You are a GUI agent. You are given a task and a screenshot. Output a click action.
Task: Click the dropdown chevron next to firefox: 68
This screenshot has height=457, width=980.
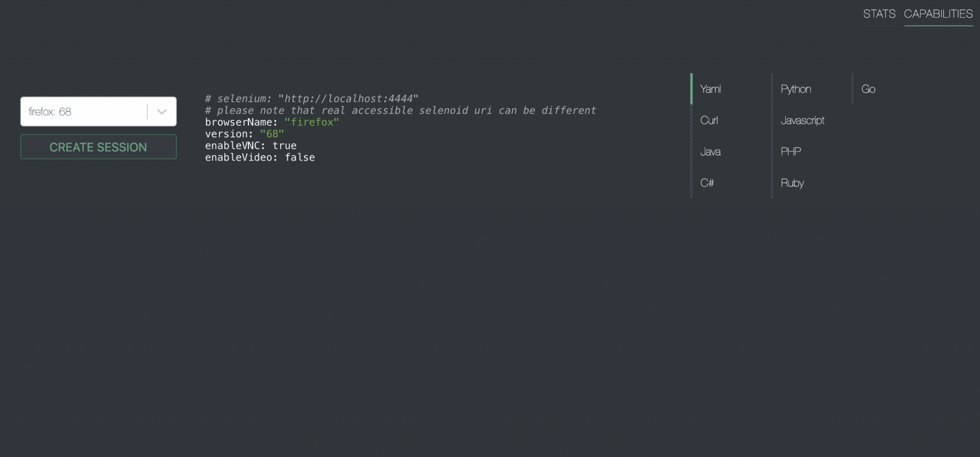[161, 111]
